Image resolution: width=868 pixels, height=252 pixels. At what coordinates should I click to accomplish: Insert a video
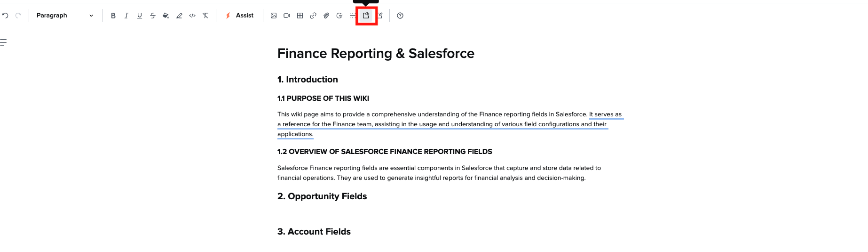point(287,16)
